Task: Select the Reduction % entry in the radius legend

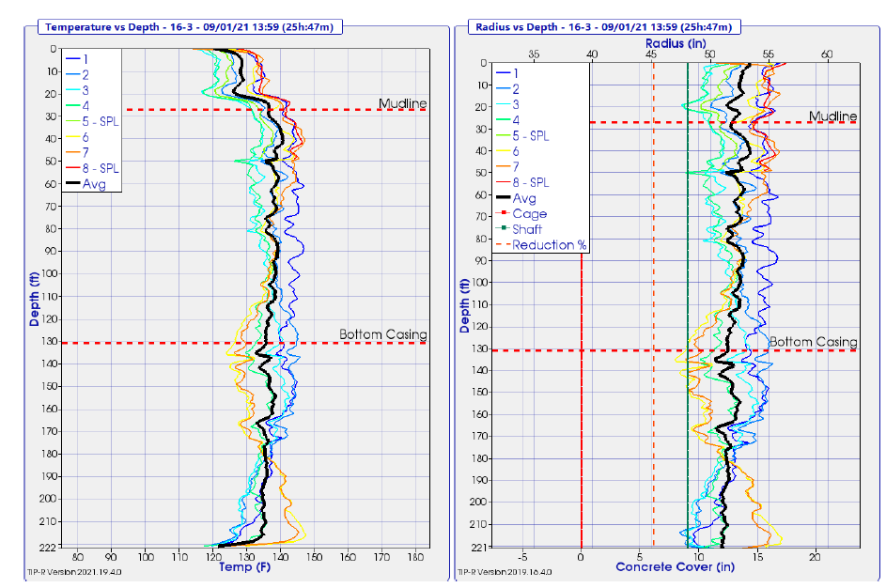Action: 549,245
